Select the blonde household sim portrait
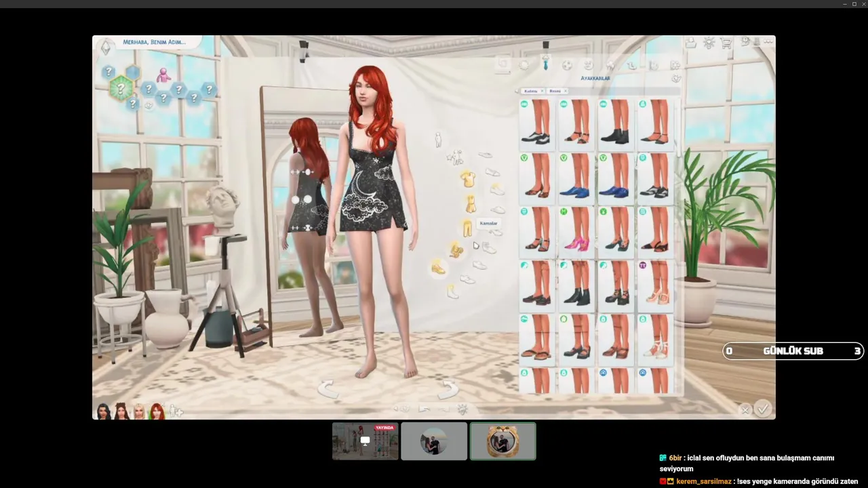Image resolution: width=868 pixels, height=488 pixels. pos(139,411)
